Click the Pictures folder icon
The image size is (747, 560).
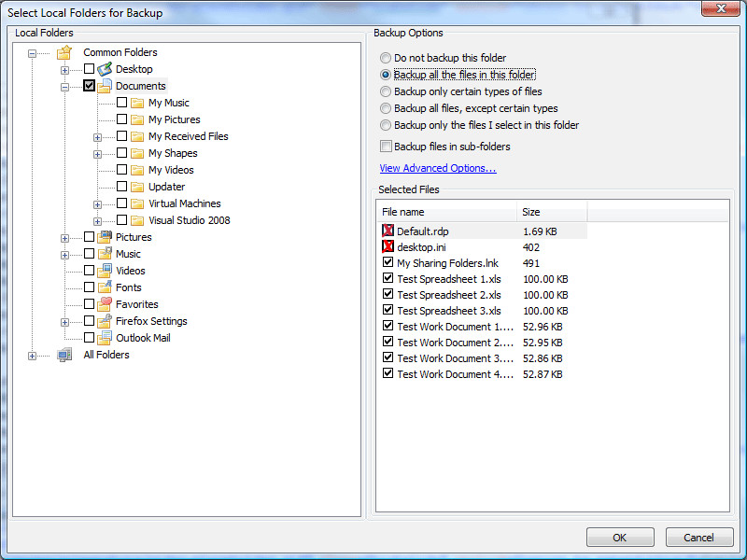[x=105, y=237]
